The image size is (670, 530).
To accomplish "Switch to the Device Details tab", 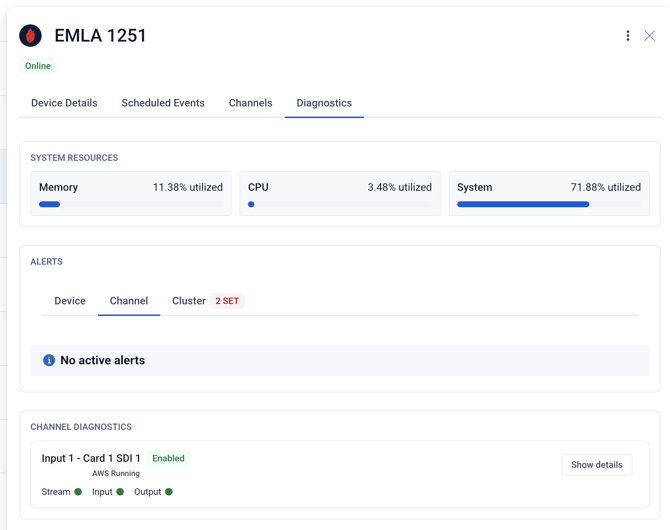I will (x=64, y=103).
